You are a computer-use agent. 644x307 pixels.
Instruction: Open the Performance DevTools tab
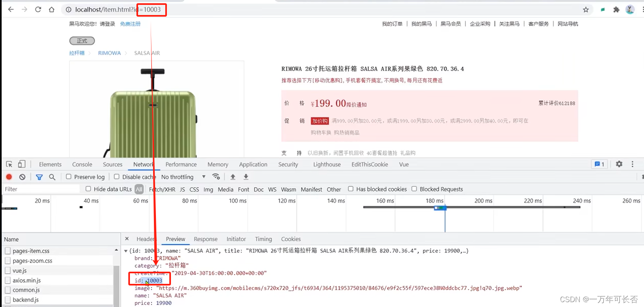(x=181, y=164)
